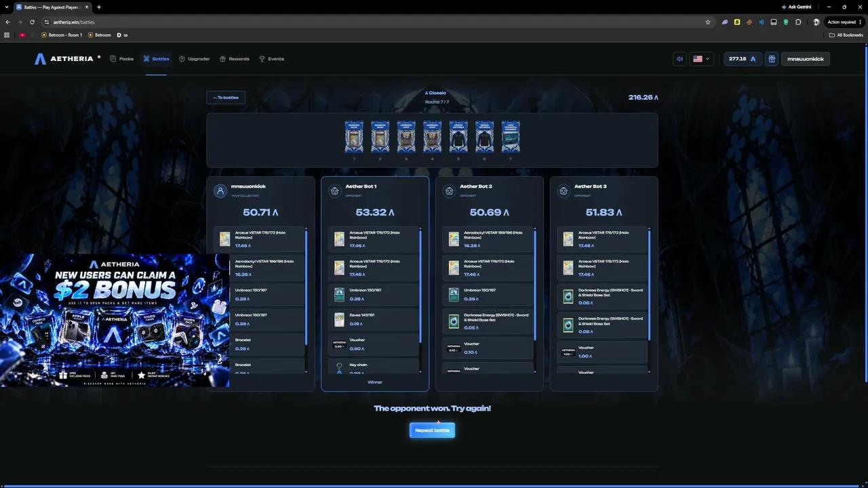Screen dimensions: 868x488
Task: Click the Aetheria logo in the header
Action: click(x=64, y=59)
